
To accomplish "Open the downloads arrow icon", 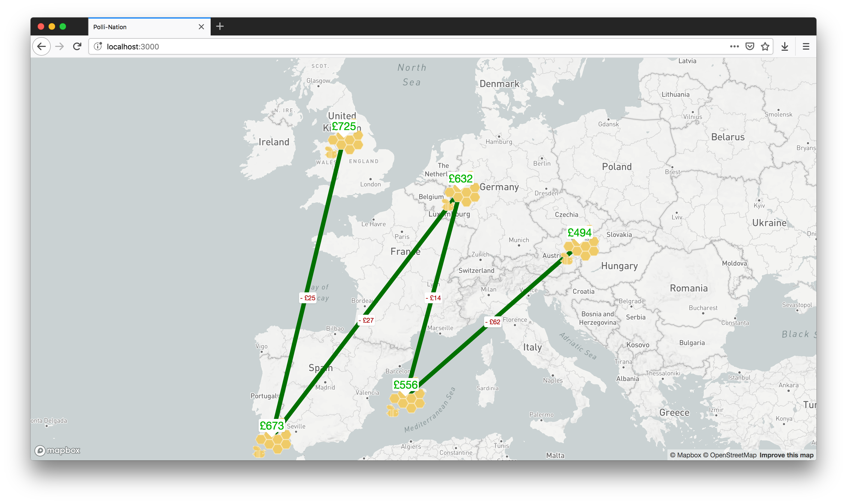I will [x=785, y=47].
